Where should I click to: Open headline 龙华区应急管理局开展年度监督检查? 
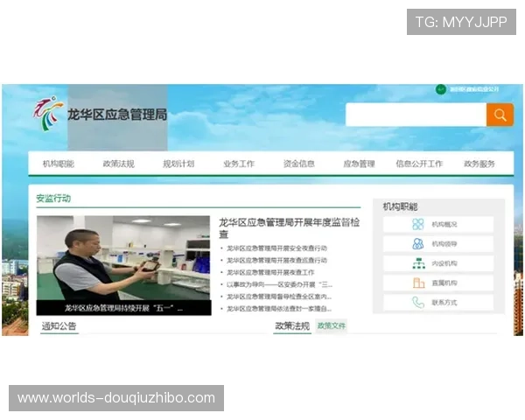click(290, 227)
